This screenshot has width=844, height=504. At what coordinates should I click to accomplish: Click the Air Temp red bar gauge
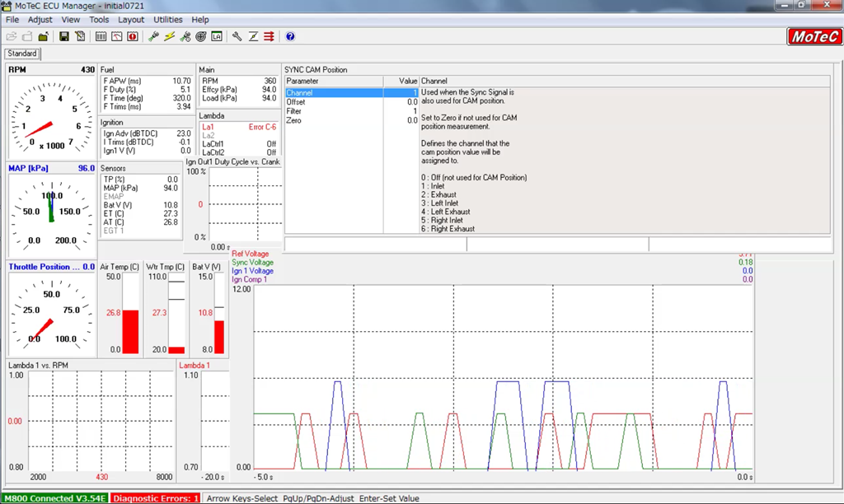(130, 313)
